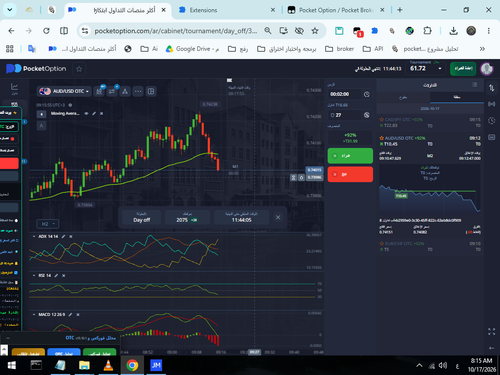Collapse the RSI 14 panel

(x=34, y=275)
